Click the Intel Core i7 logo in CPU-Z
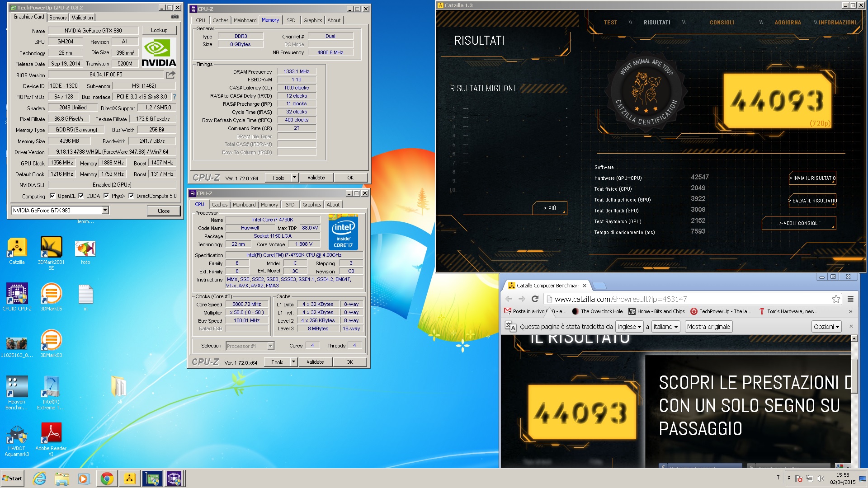 pyautogui.click(x=343, y=232)
